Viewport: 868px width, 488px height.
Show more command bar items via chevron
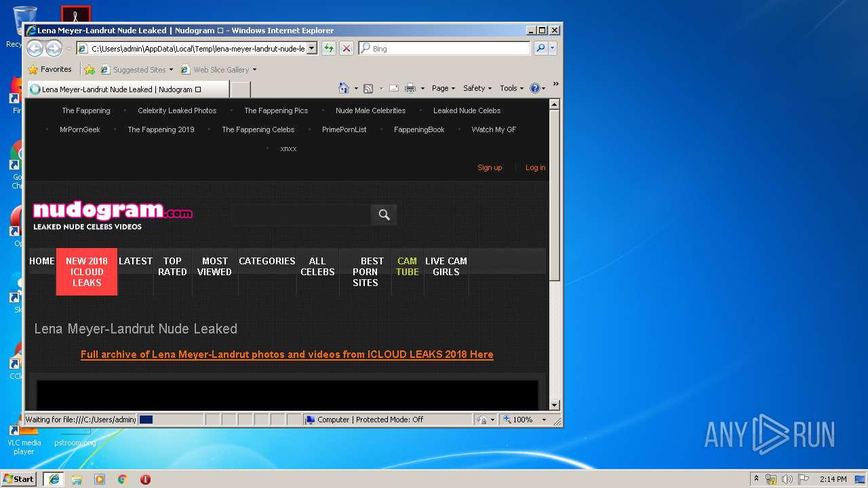point(555,84)
